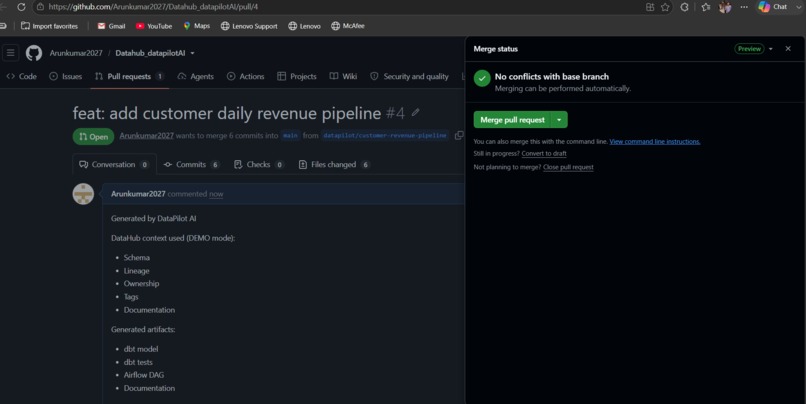The width and height of the screenshot is (806, 404).
Task: Open Arunkumar2027 commenter name link
Action: [x=138, y=194]
